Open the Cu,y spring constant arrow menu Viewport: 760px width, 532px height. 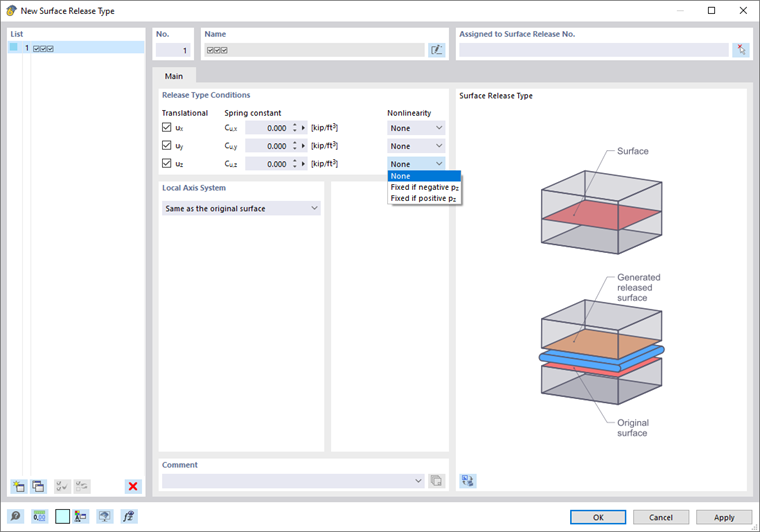click(x=303, y=146)
